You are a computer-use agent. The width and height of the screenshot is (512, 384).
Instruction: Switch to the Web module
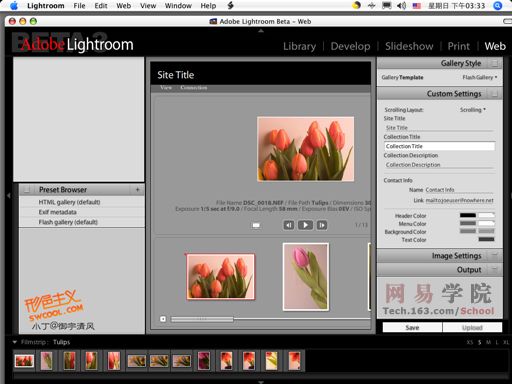(x=495, y=46)
